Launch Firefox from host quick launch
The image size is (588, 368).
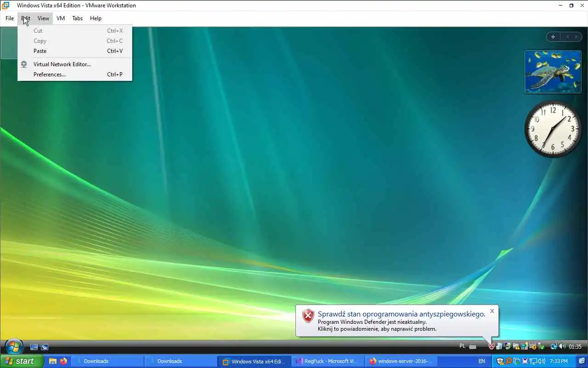click(63, 361)
